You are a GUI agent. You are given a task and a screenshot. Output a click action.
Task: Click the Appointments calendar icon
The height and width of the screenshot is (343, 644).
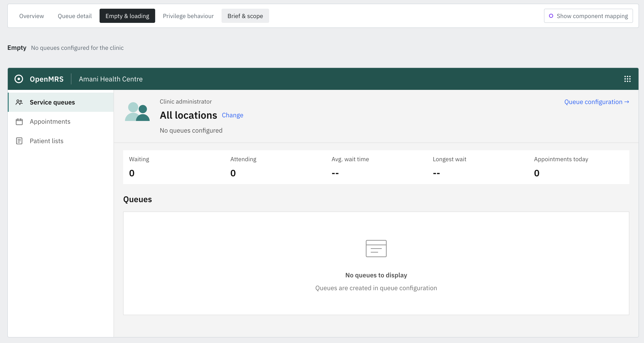click(x=19, y=122)
